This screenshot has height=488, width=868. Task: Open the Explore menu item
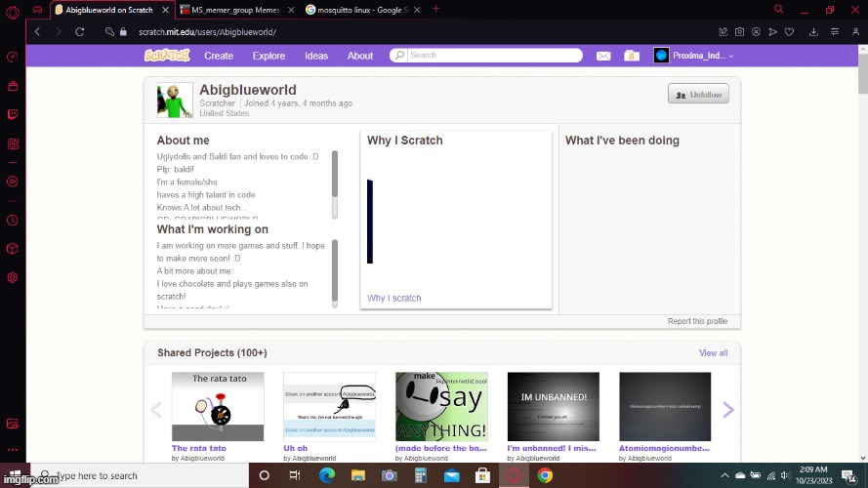click(x=269, y=56)
